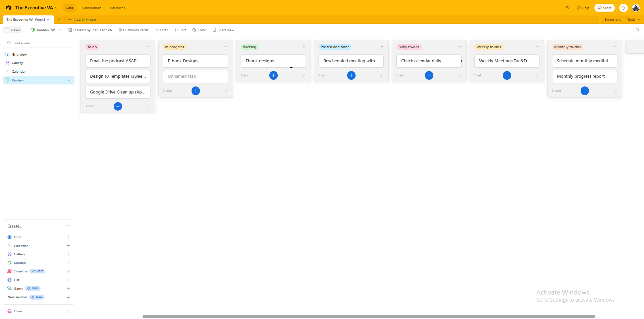The height and width of the screenshot is (319, 644).
Task: Select Gallery view in sidebar
Action: [39, 63]
